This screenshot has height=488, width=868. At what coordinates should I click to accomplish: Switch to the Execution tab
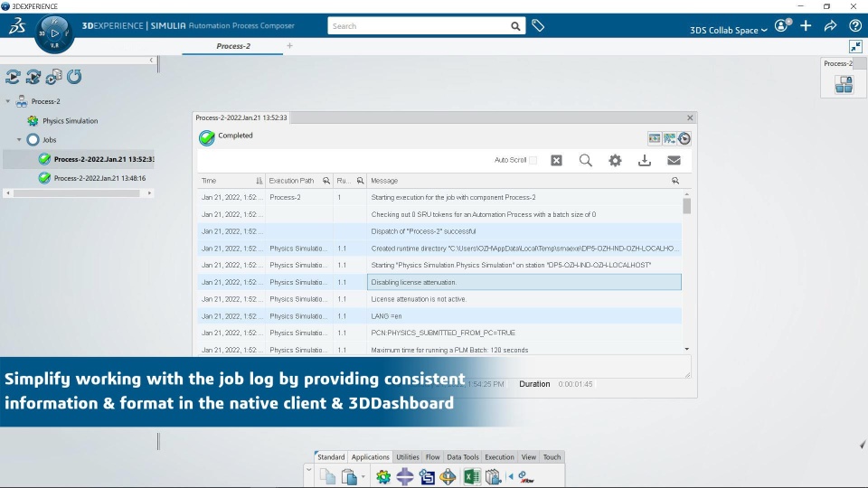coord(499,457)
